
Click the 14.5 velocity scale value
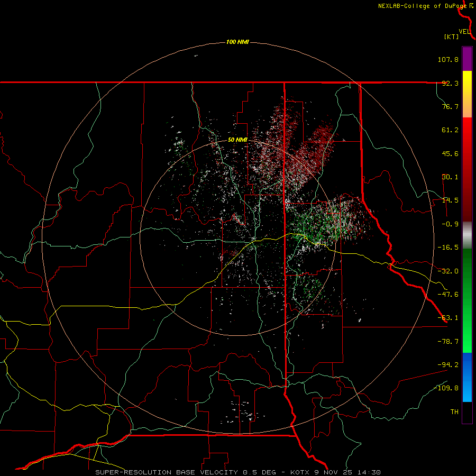(x=450, y=200)
